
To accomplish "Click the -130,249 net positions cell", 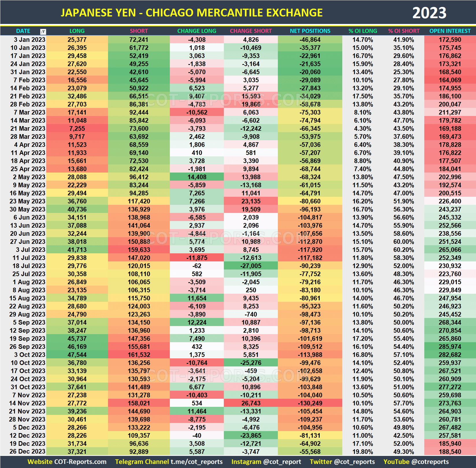I will 310,403.
